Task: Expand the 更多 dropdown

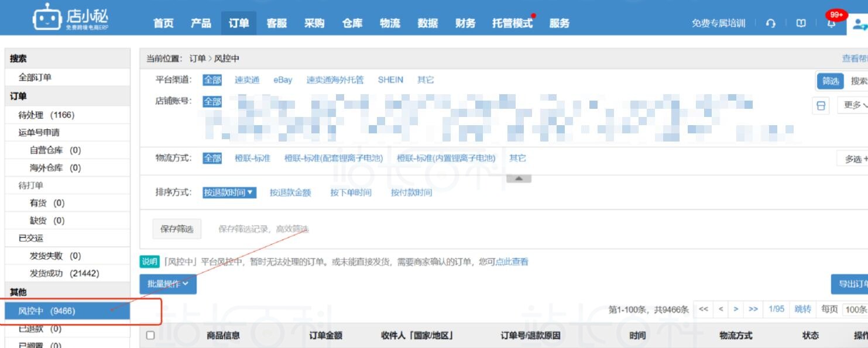Action: [855, 105]
